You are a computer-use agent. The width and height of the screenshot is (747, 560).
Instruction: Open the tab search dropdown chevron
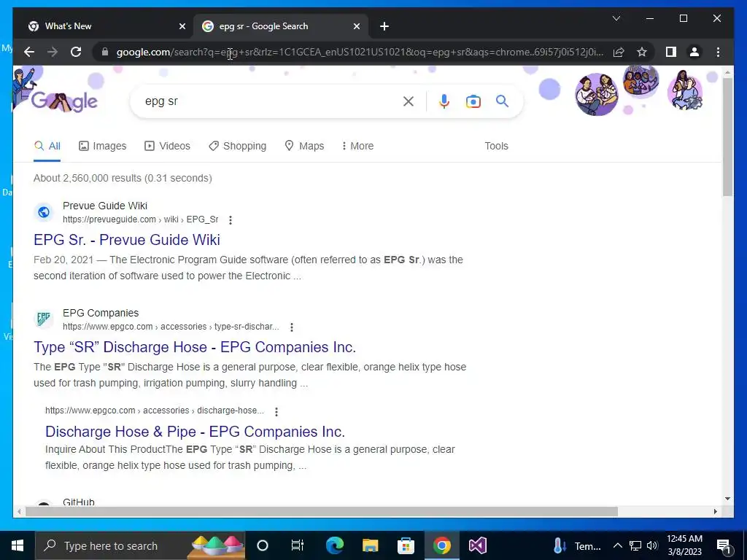pos(616,18)
